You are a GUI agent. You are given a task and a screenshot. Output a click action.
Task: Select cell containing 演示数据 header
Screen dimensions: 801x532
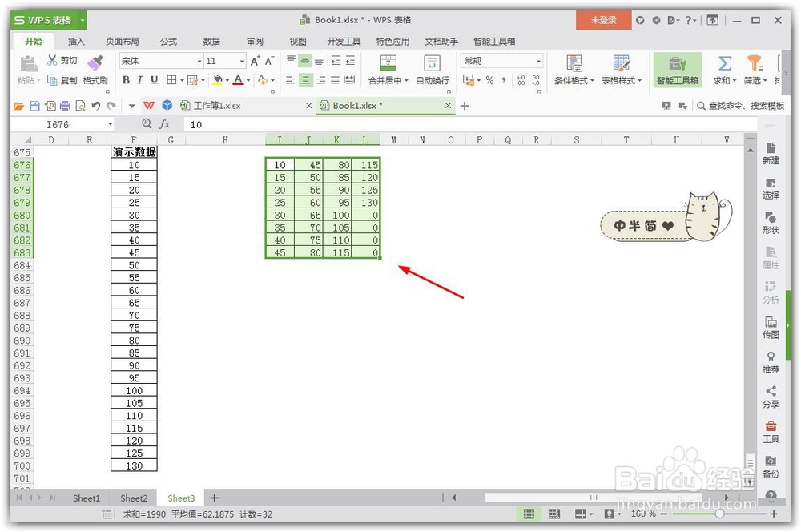coord(134,152)
